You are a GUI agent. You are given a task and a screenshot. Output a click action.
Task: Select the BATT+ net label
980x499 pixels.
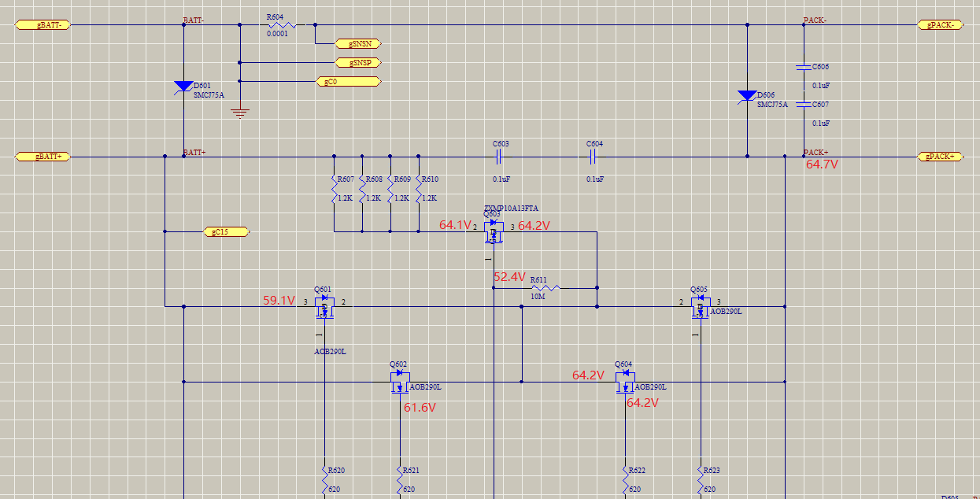pyautogui.click(x=194, y=152)
